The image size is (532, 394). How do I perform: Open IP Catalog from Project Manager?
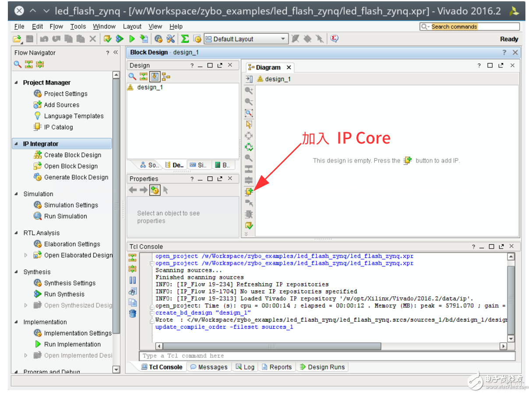[58, 127]
